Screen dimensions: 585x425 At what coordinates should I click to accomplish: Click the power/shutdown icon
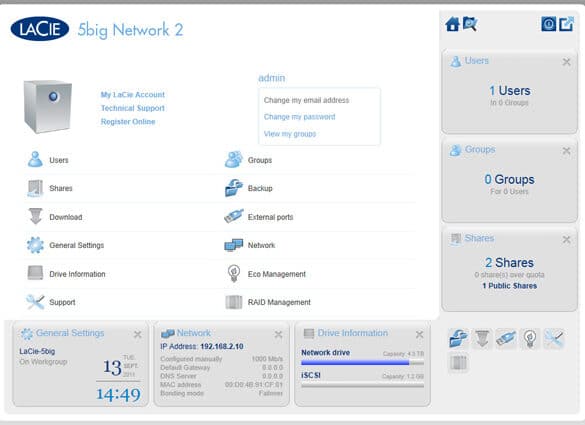548,24
